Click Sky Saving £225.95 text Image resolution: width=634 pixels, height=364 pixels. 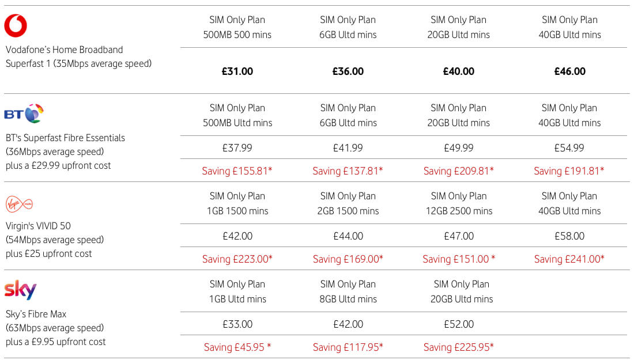(459, 347)
